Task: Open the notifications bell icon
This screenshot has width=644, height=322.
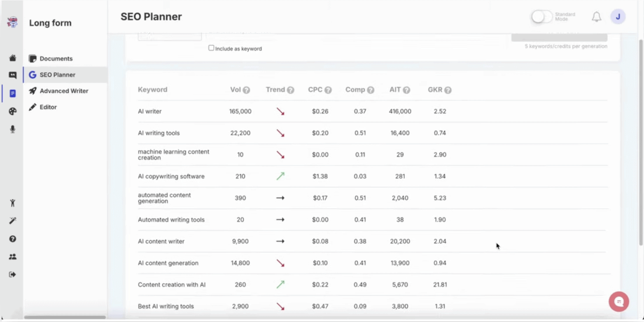Action: coord(596,17)
